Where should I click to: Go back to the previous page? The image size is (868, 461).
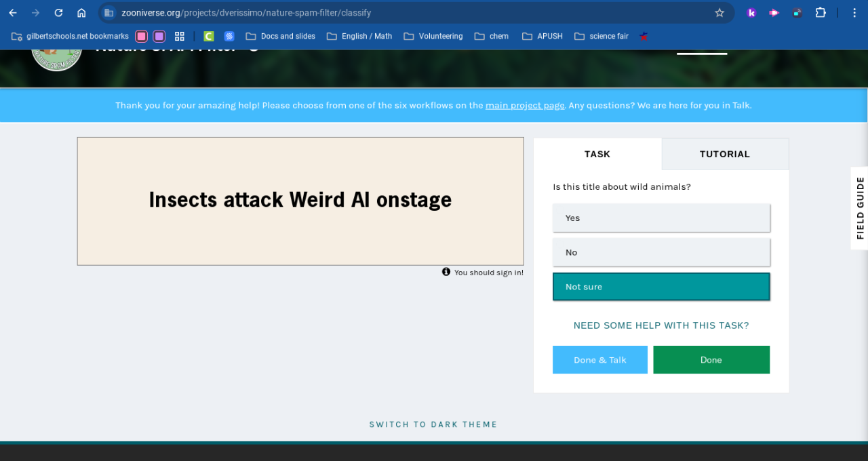(x=13, y=13)
